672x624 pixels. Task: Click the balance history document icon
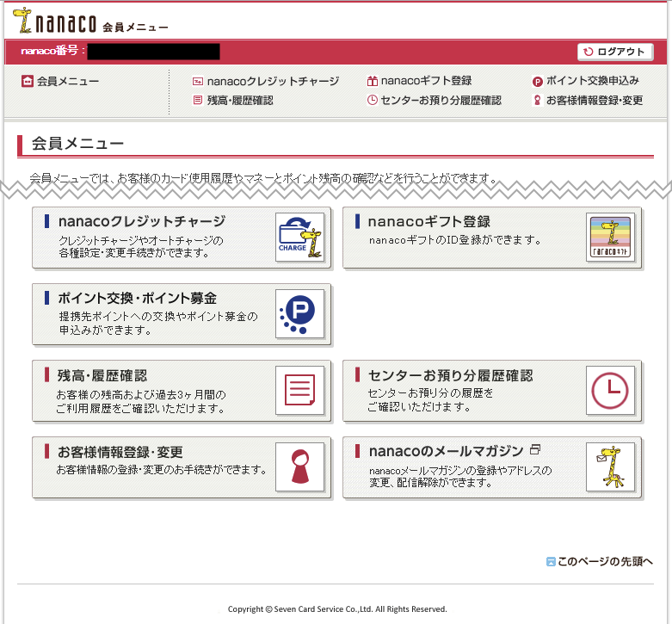299,391
